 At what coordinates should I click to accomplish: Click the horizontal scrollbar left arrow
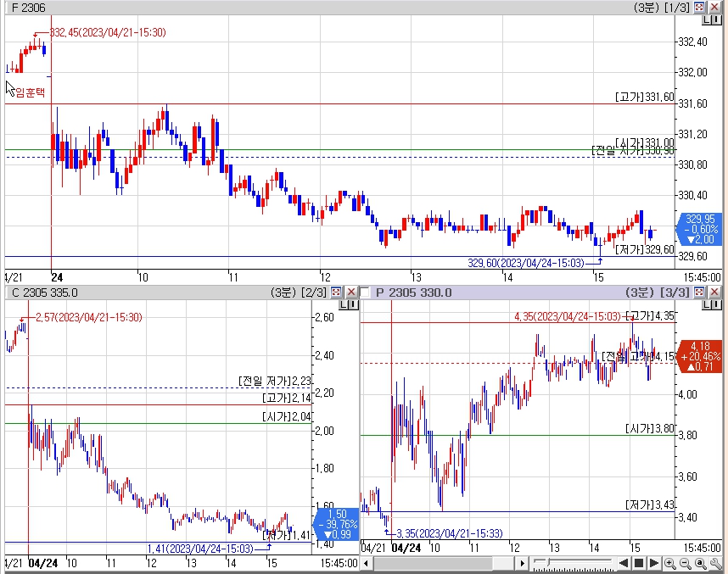click(366, 564)
